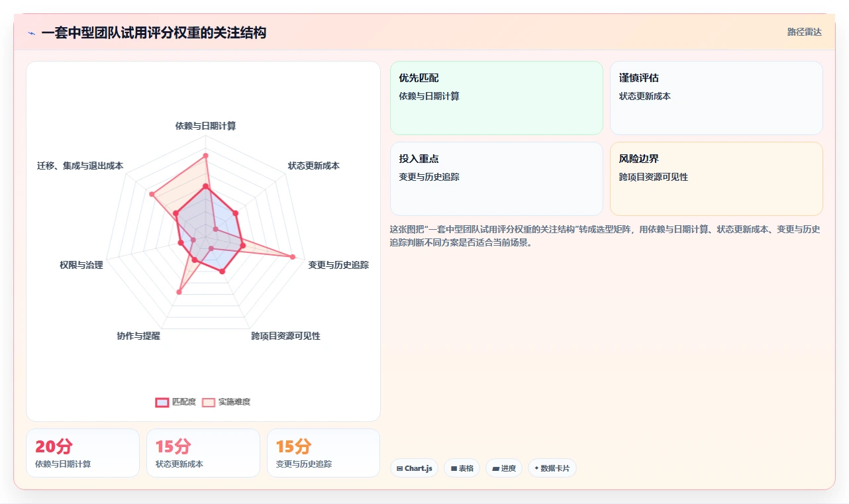Click 匹配度 data point on 状态更新成本 axis
The height and width of the screenshot is (504, 849).
point(235,213)
